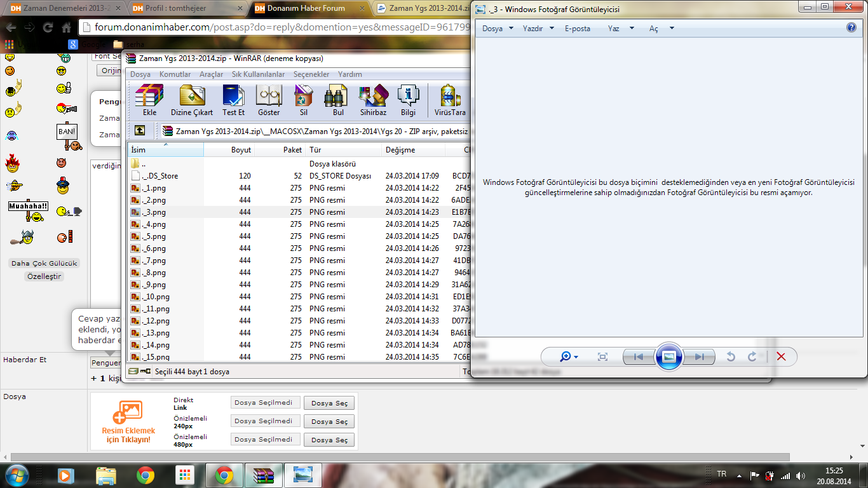Click the Dizine Çıkart extract icon in WinRAR
This screenshot has width=868, height=488.
tap(192, 100)
